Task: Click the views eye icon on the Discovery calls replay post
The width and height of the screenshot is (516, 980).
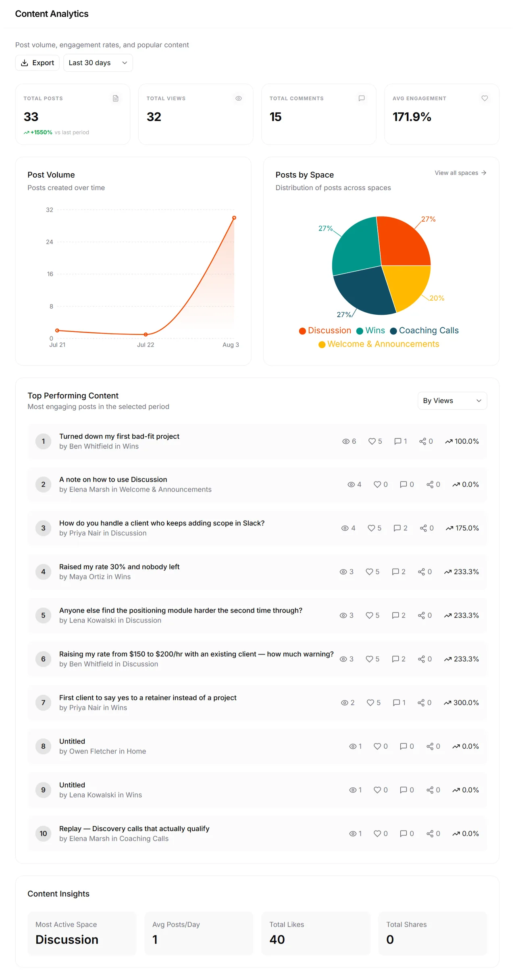Action: [353, 834]
